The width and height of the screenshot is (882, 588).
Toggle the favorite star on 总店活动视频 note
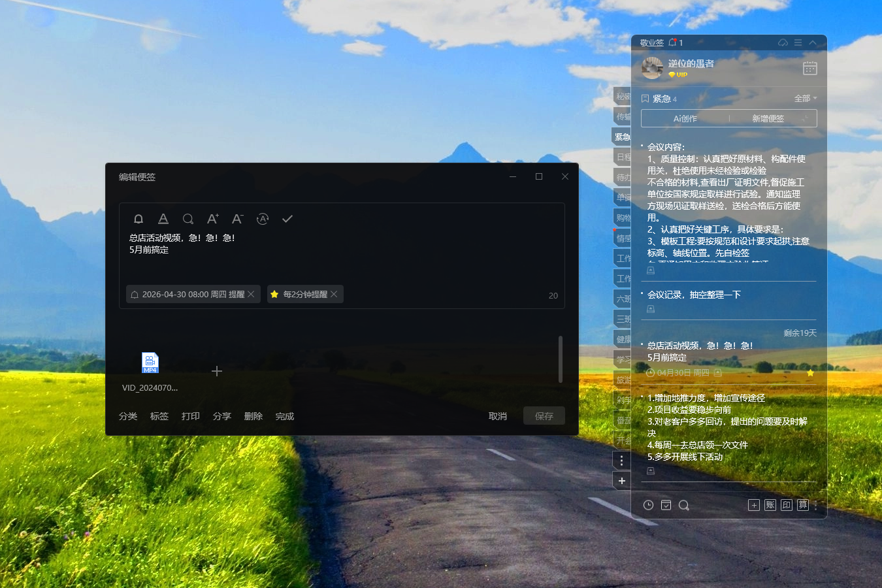[x=810, y=372]
